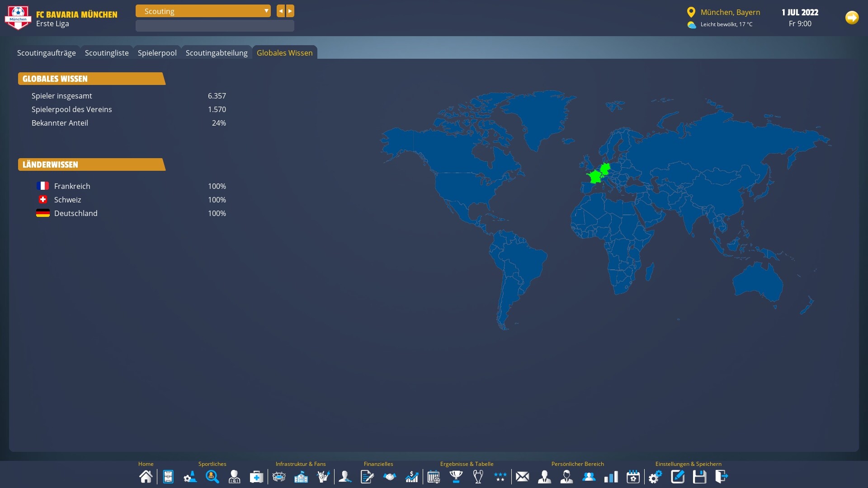Open the Scoutingaufträge tab
This screenshot has height=488, width=868.
[46, 52]
